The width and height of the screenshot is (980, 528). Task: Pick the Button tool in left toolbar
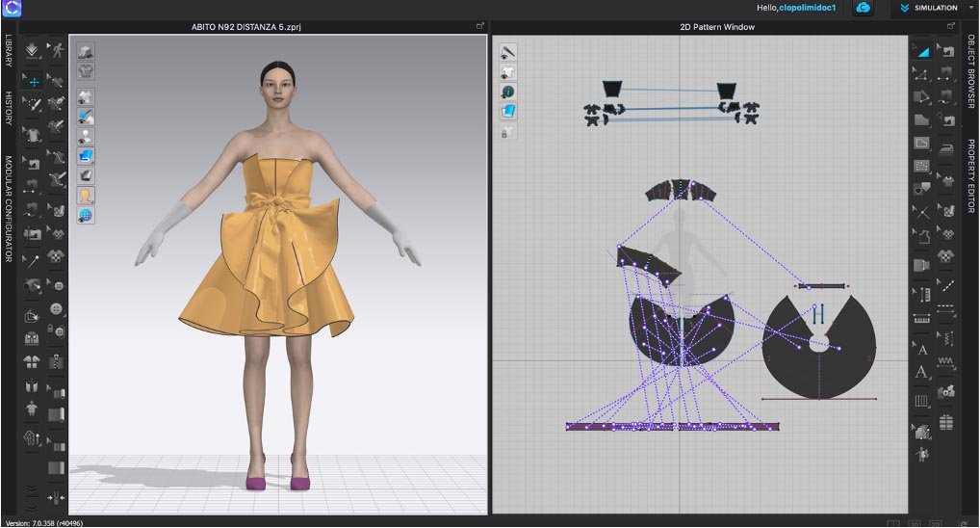point(57,309)
